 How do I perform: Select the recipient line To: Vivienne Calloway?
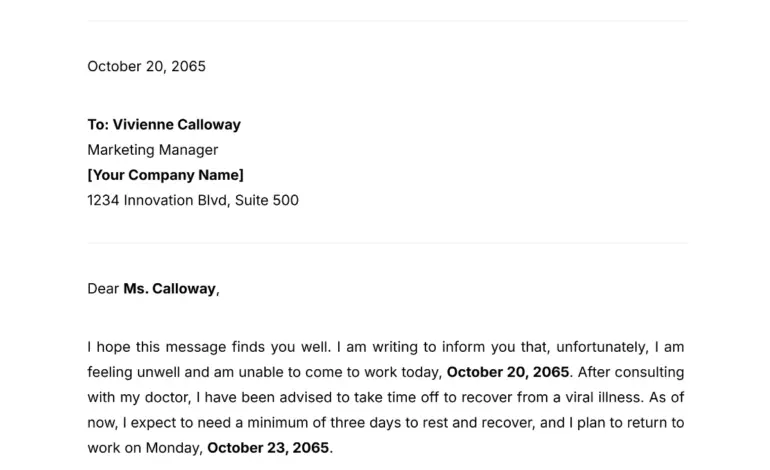pyautogui.click(x=164, y=125)
